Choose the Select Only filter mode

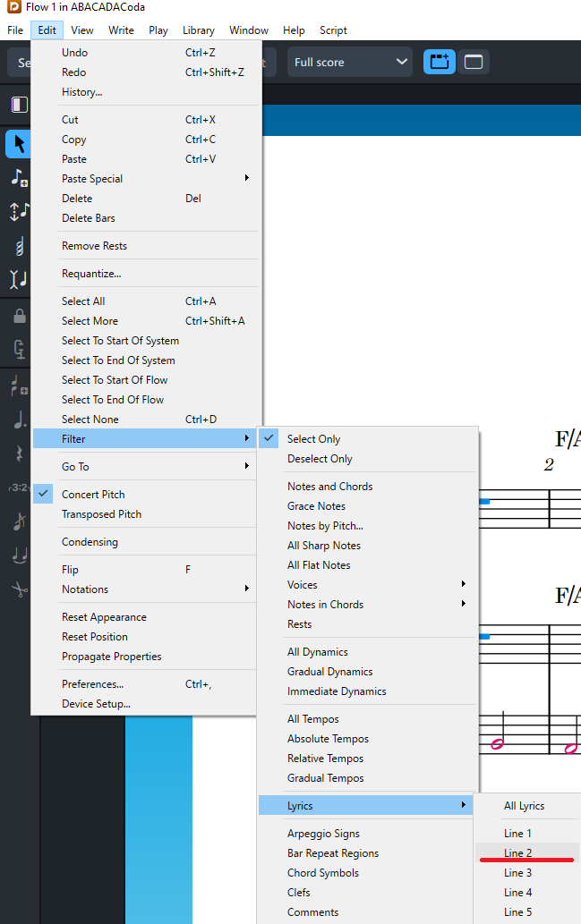[x=313, y=439]
